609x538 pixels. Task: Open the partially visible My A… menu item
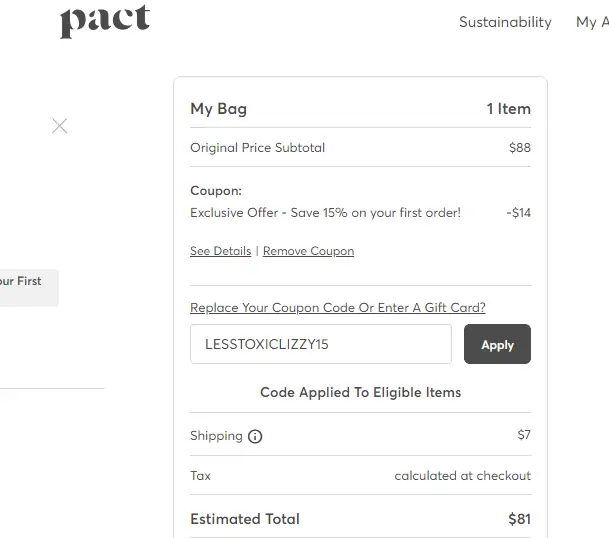[x=590, y=22]
